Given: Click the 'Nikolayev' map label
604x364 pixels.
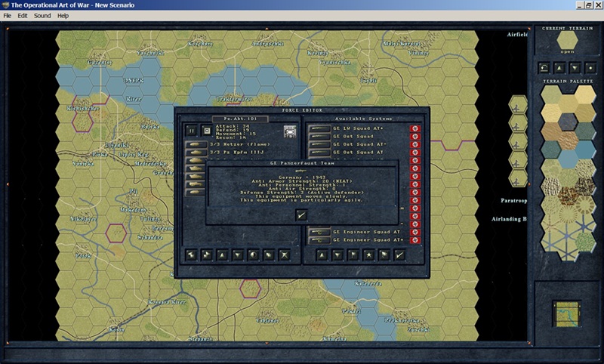Looking at the screenshot, I should 84,219.
